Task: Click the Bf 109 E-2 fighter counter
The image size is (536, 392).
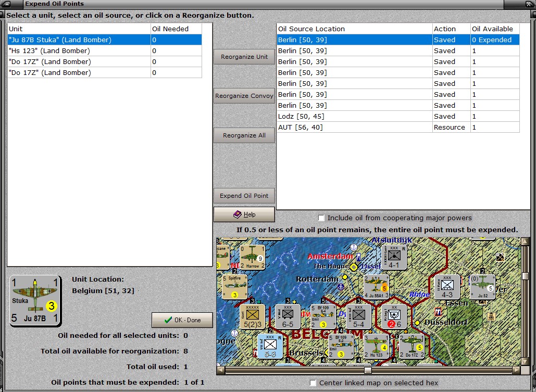Action: click(341, 346)
